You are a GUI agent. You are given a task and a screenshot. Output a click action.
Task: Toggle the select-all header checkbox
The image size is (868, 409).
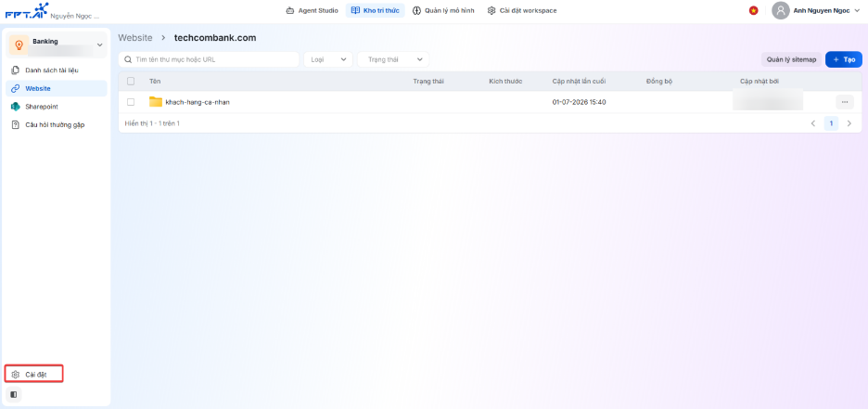pyautogui.click(x=131, y=82)
